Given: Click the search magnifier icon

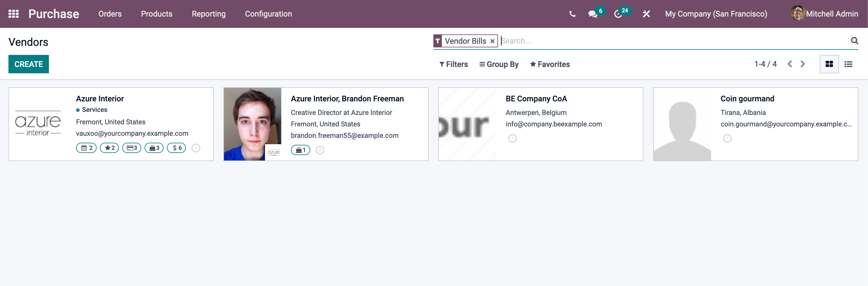Looking at the screenshot, I should click(x=854, y=41).
